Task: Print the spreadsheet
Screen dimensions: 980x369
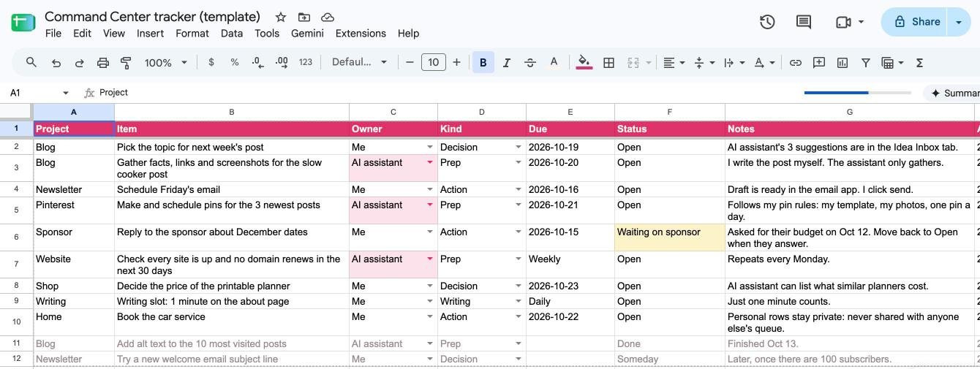Action: coord(103,63)
